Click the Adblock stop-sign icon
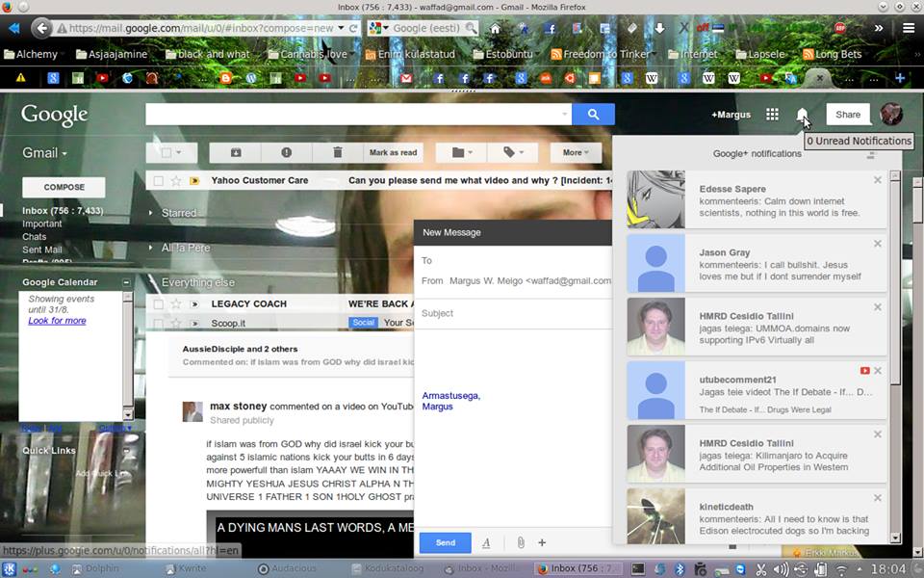 pos(840,28)
